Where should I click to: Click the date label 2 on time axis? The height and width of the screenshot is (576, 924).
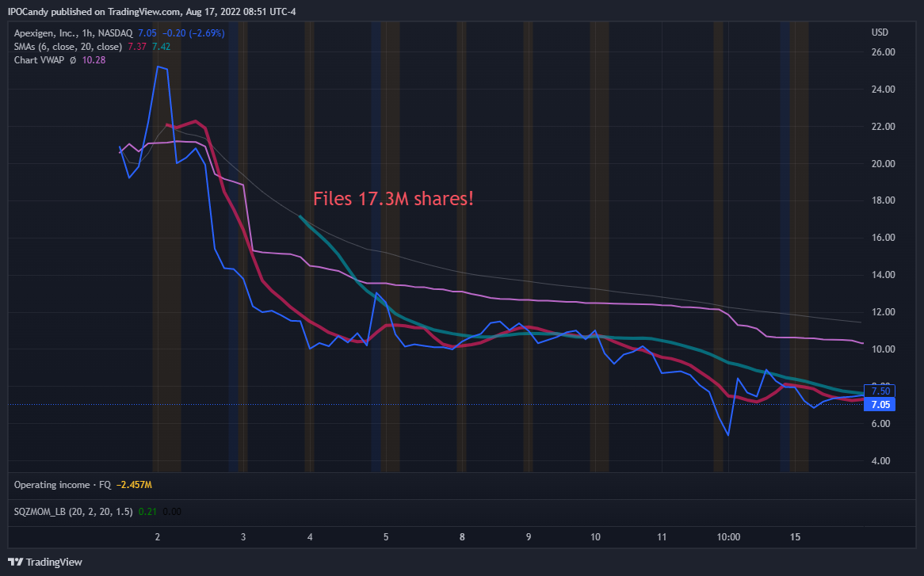click(x=158, y=537)
